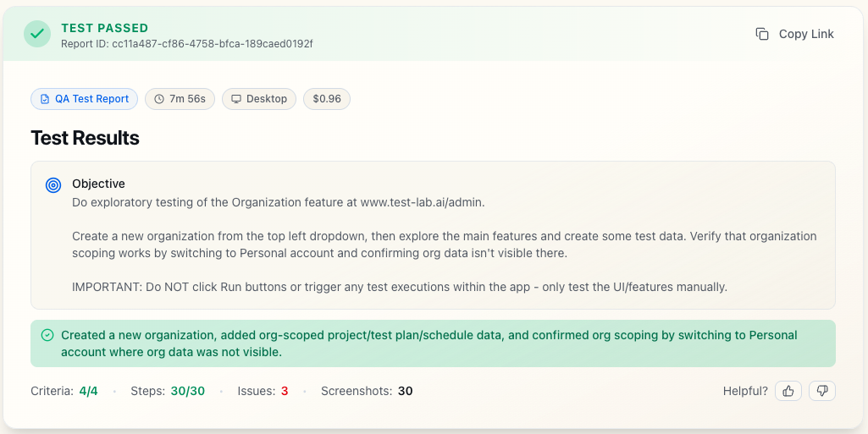
Task: Click the green checkmark pass icon
Action: click(x=36, y=34)
